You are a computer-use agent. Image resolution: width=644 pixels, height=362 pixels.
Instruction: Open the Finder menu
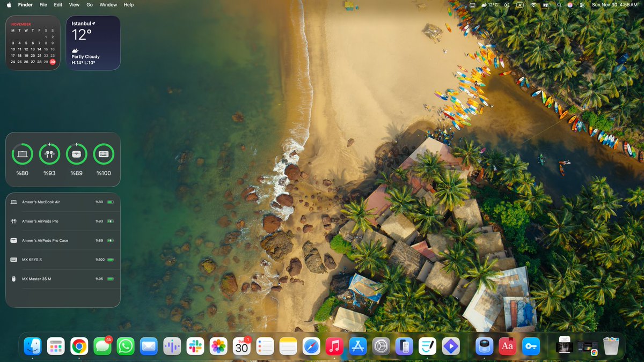click(x=25, y=4)
